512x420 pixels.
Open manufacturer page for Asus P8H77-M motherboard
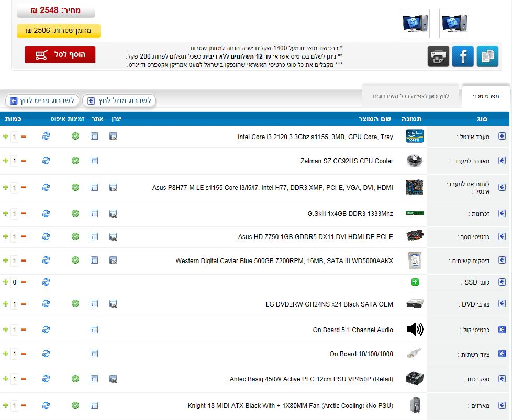click(113, 187)
